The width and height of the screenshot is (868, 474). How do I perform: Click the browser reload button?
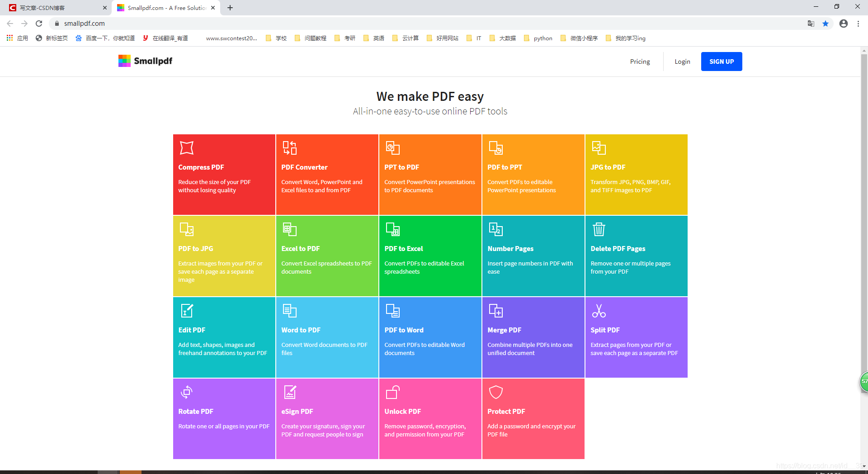(x=39, y=24)
